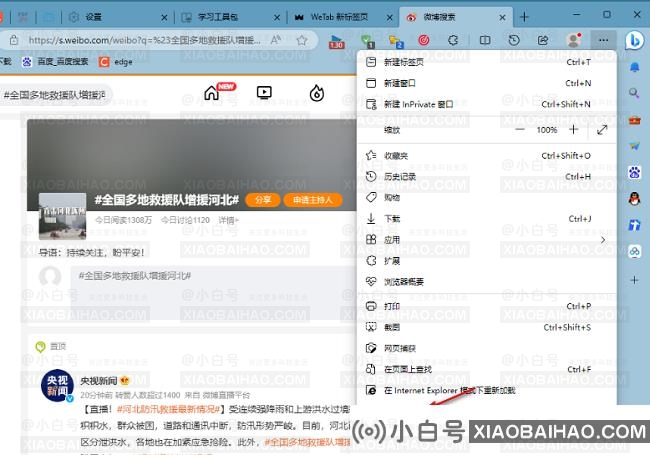Viewport: 650px width, 455px height.
Task: Close the 设置 tab
Action: (164, 17)
